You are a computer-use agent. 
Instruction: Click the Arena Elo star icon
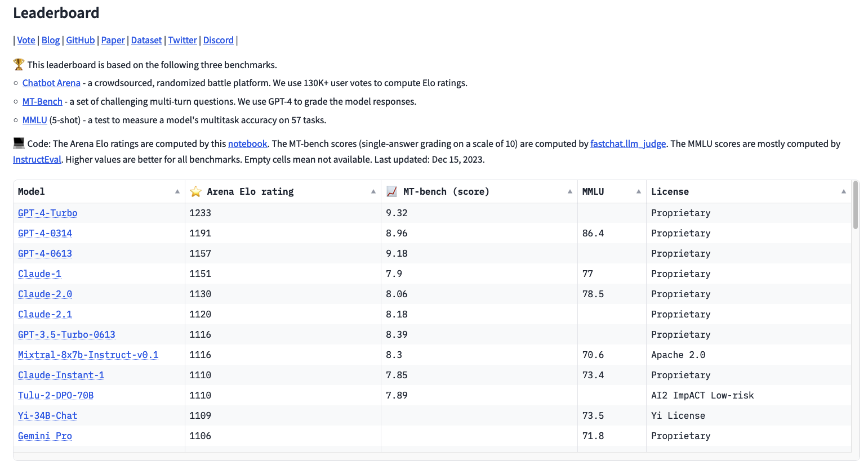(195, 192)
